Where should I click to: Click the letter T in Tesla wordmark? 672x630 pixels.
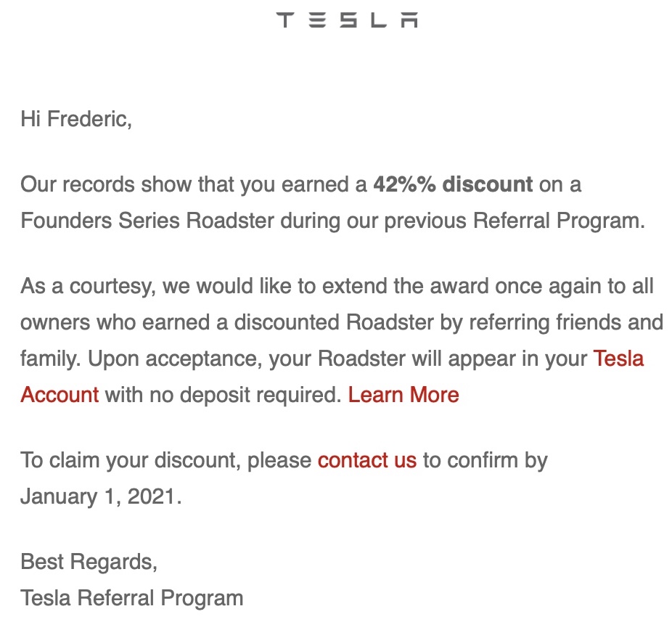[x=285, y=20]
